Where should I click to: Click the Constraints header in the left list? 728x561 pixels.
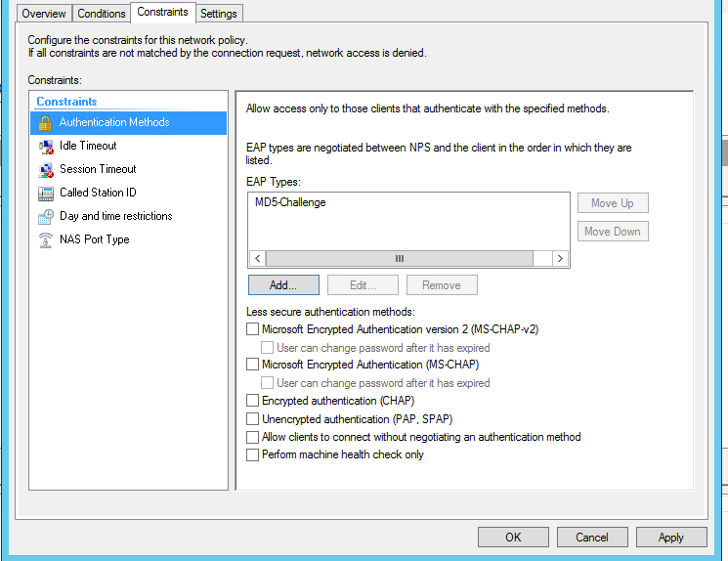click(x=66, y=102)
